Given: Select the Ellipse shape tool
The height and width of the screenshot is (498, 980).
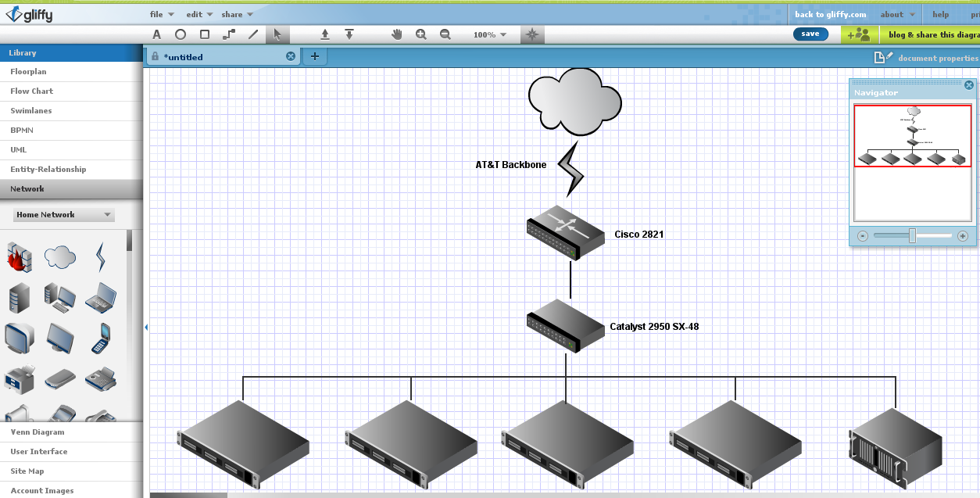Looking at the screenshot, I should [x=180, y=34].
